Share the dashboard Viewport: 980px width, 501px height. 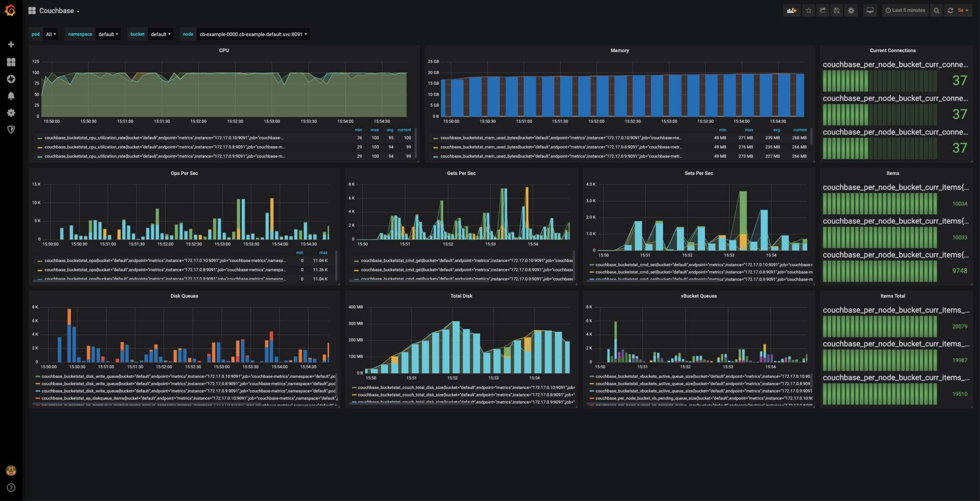[x=823, y=10]
